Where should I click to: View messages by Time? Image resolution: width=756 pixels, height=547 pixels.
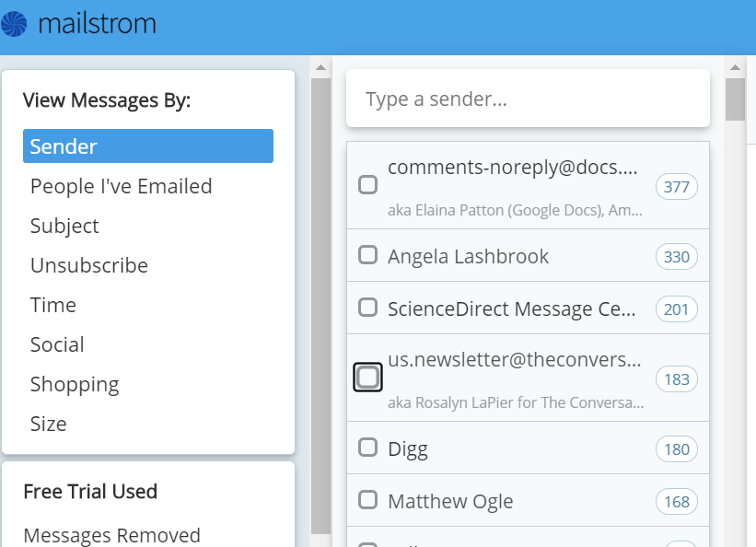pyautogui.click(x=53, y=305)
